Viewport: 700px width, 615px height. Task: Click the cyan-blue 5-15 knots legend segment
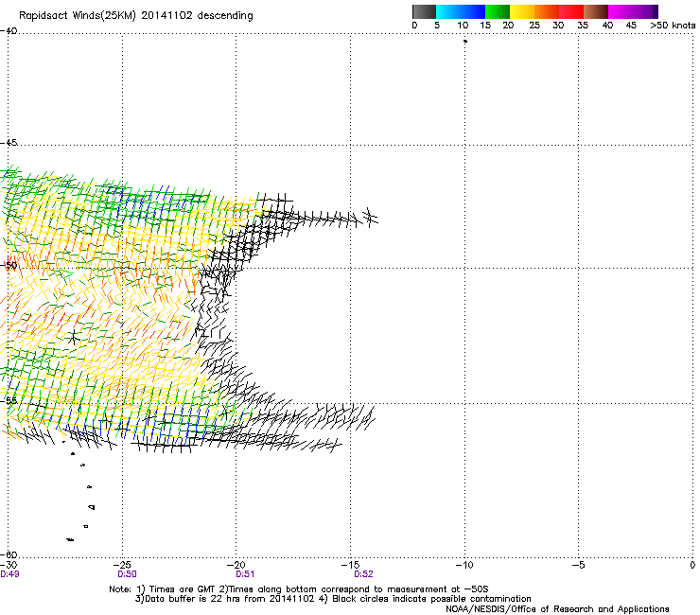tap(461, 11)
